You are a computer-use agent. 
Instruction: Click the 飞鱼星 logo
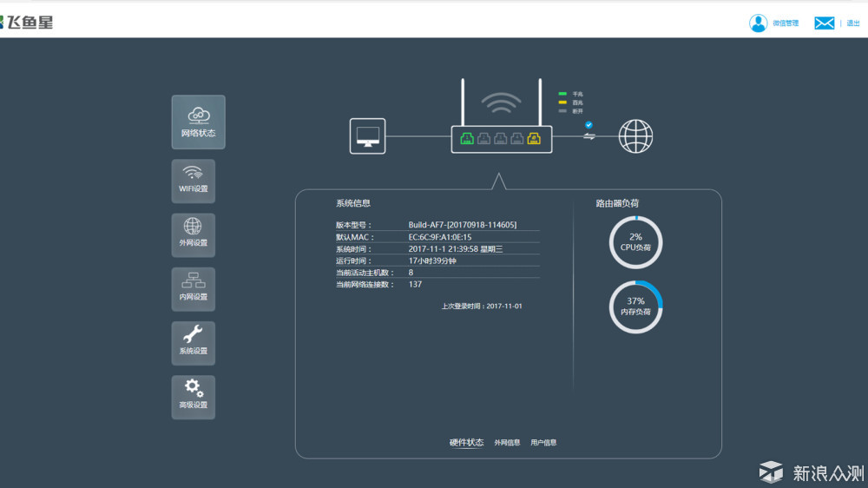coord(27,23)
